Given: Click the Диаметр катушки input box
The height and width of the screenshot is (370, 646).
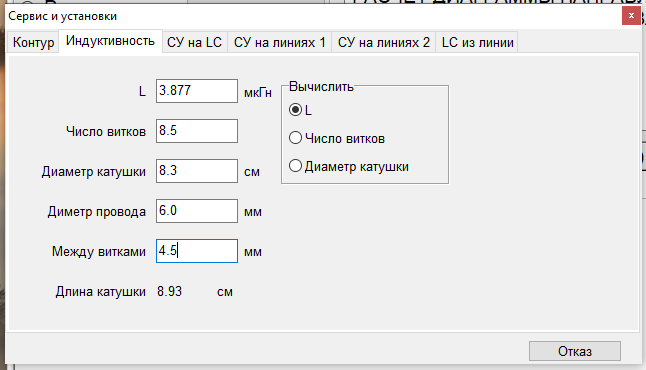Looking at the screenshot, I should pyautogui.click(x=197, y=171).
